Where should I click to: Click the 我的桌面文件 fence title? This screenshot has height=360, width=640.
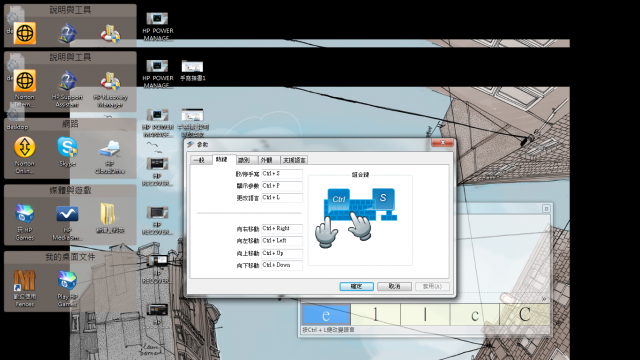tap(70, 257)
